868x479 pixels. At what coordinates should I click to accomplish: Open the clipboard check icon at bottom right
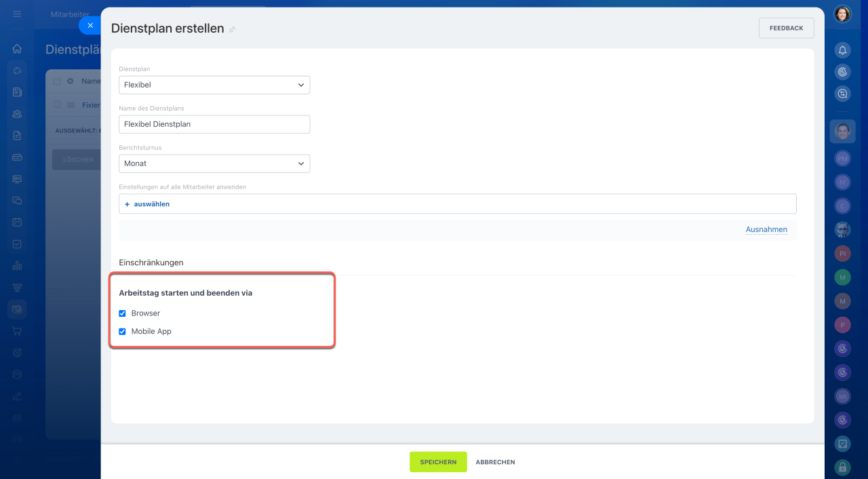[842, 444]
